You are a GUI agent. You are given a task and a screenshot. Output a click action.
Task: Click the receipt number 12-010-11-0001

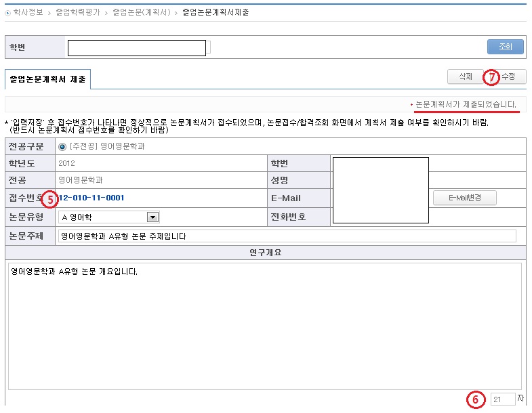pyautogui.click(x=91, y=198)
